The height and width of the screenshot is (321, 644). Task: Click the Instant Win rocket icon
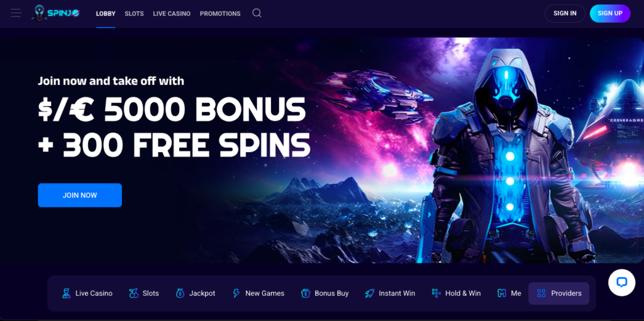click(369, 293)
